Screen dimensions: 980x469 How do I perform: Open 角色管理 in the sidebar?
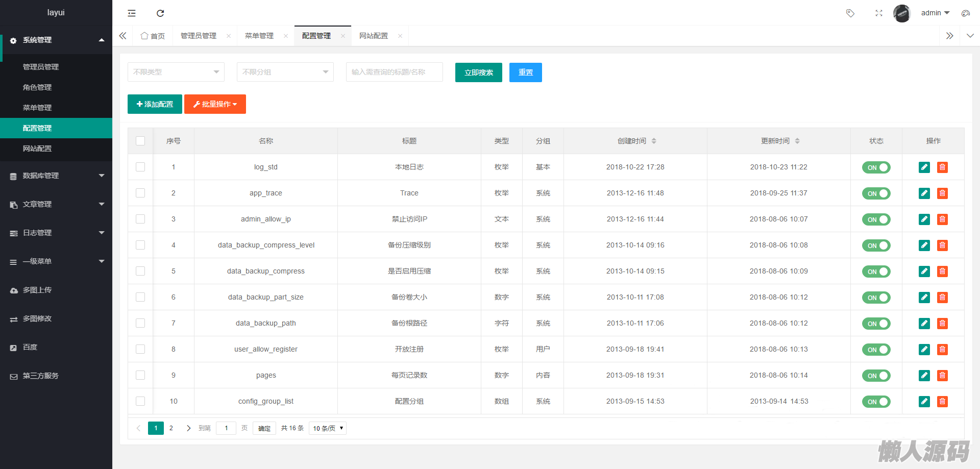pyautogui.click(x=37, y=87)
